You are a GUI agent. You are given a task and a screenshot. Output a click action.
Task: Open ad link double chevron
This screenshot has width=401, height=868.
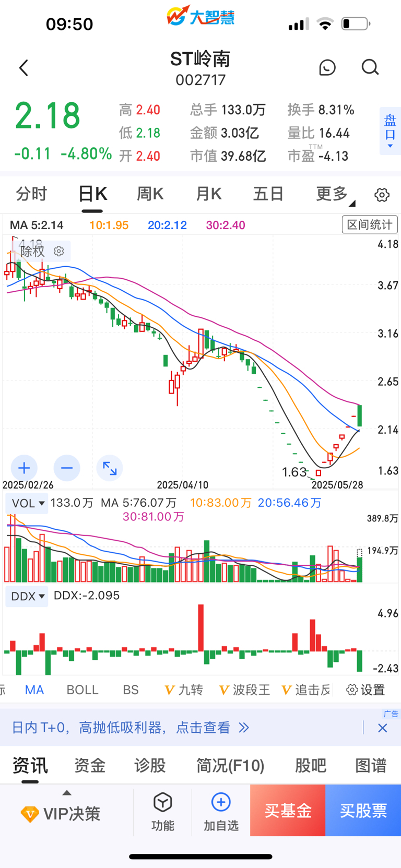pyautogui.click(x=244, y=728)
